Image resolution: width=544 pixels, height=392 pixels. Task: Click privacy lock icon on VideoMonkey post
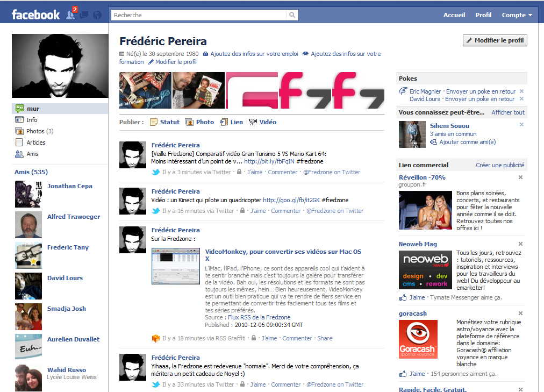(254, 338)
